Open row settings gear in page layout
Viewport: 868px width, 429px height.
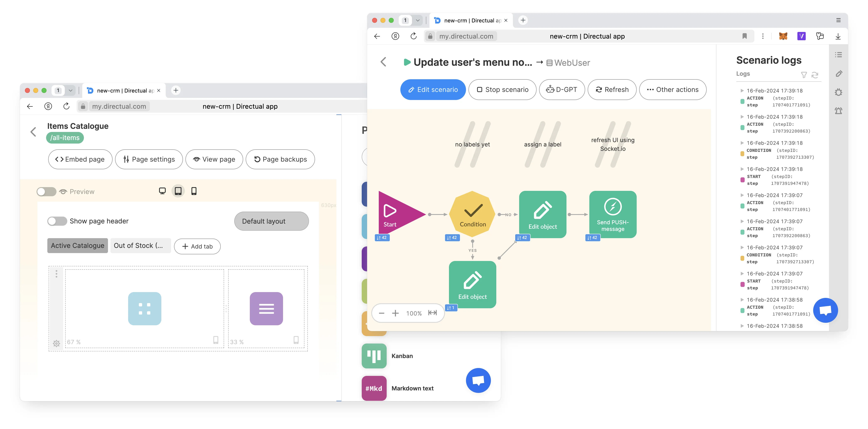point(56,343)
